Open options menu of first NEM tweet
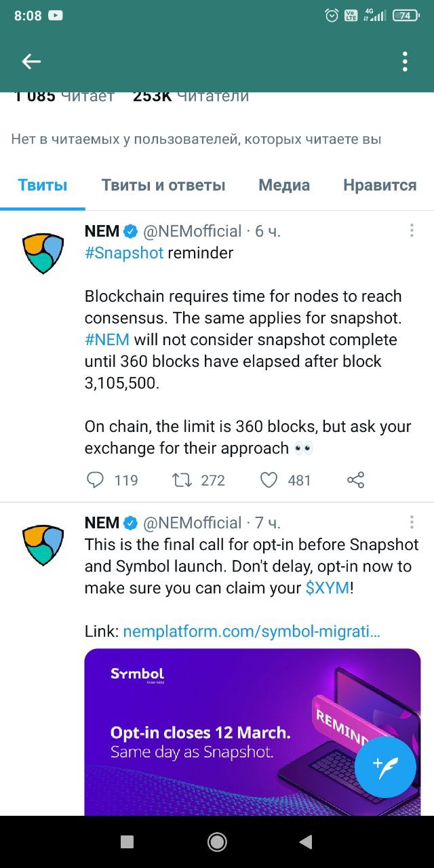The width and height of the screenshot is (434, 868). click(412, 231)
